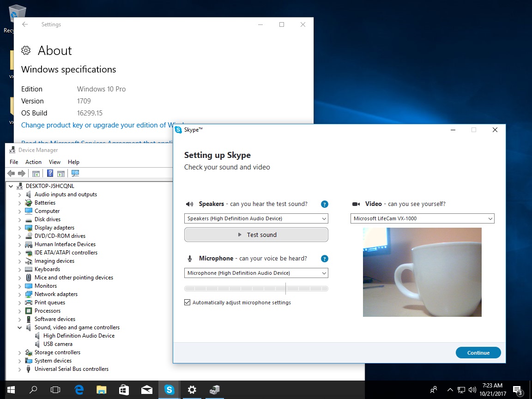Open the Help menu in Device Manager

(x=73, y=162)
